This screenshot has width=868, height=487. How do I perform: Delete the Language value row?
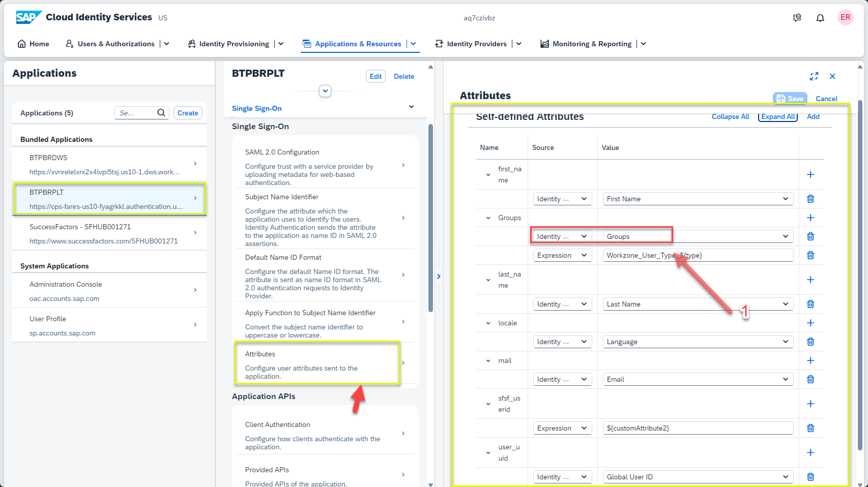[811, 342]
